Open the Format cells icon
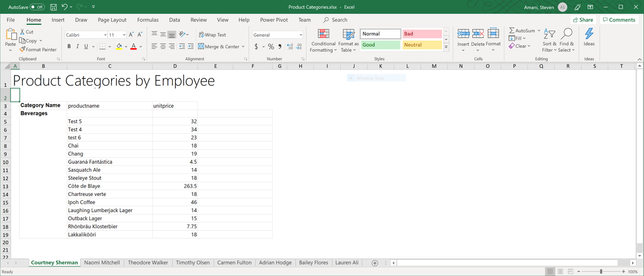This screenshot has width=644, height=276. coord(493,34)
